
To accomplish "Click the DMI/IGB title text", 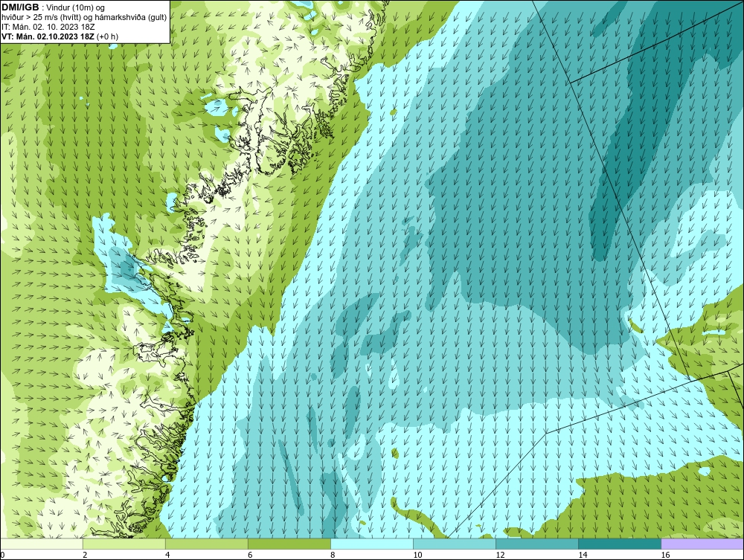I will tap(20, 7).
